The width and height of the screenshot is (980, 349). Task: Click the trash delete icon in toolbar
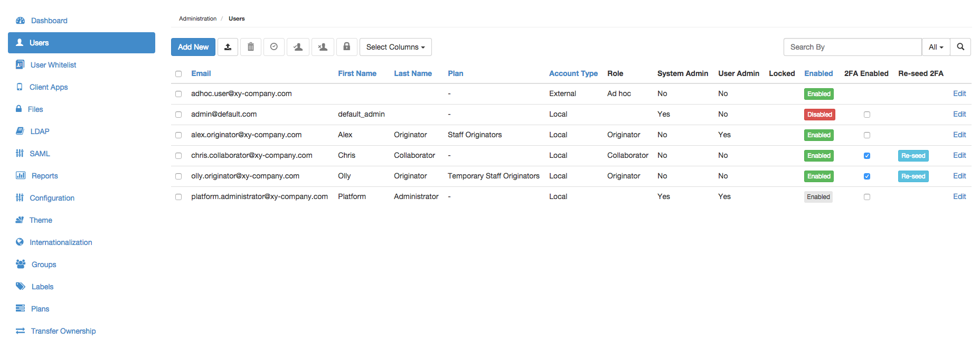click(x=251, y=47)
